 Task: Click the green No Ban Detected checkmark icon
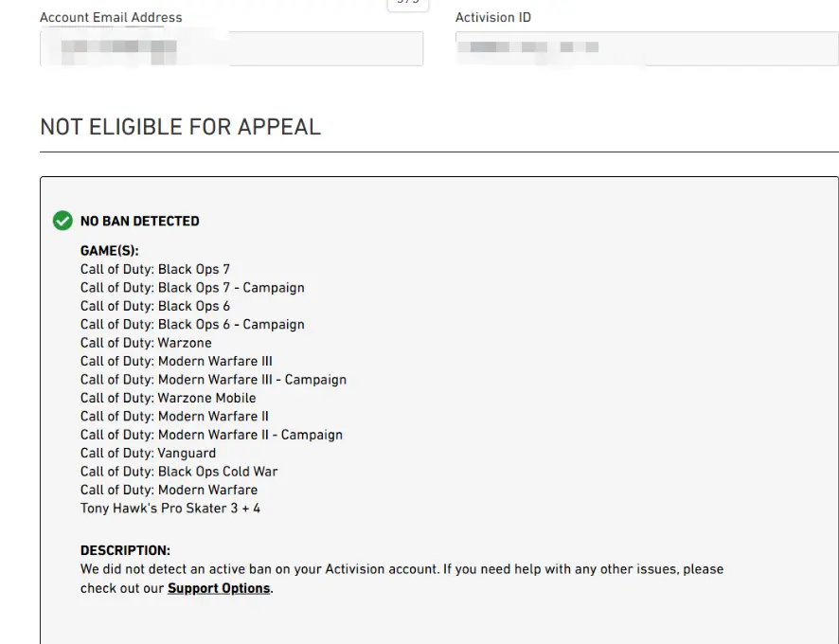click(62, 221)
